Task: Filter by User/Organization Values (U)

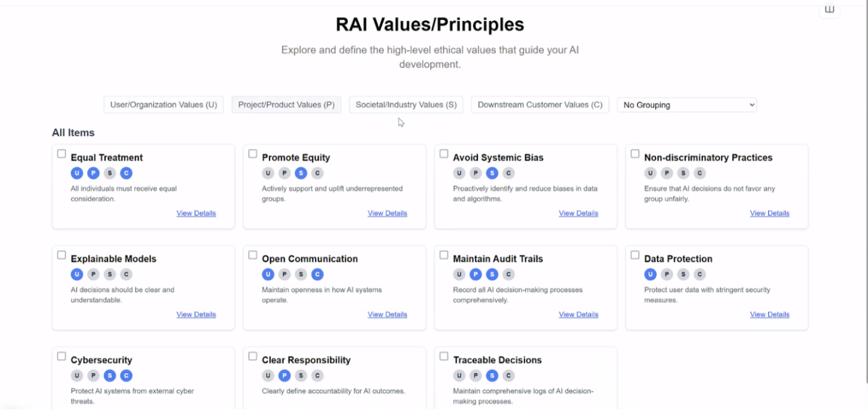Action: point(163,105)
